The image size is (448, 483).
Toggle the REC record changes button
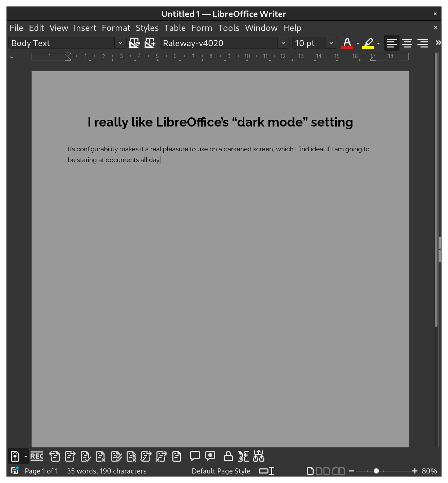click(x=37, y=456)
